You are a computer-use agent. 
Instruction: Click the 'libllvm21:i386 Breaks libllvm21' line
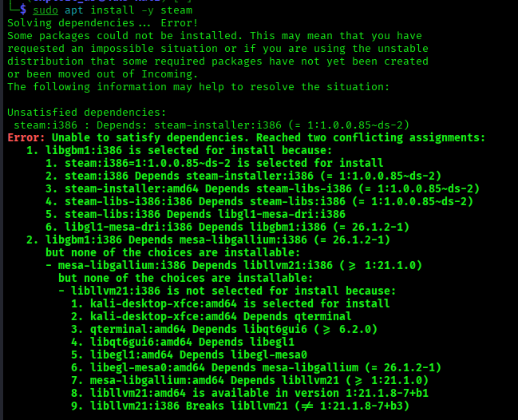click(x=240, y=406)
